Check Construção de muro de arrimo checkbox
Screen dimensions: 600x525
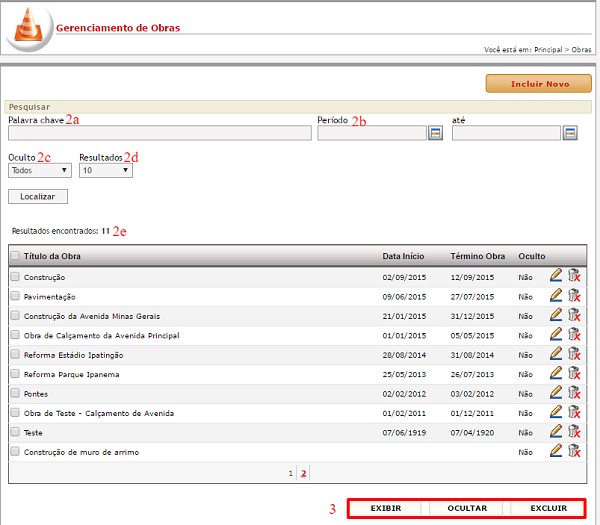click(x=15, y=452)
